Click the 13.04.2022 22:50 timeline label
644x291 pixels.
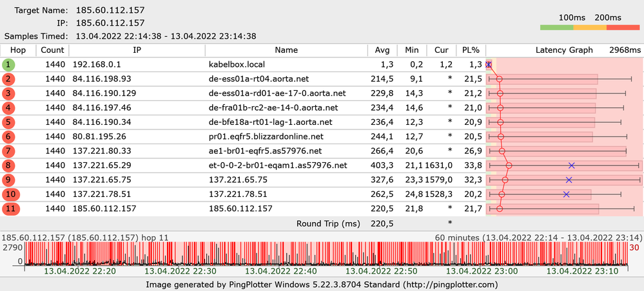(382, 271)
